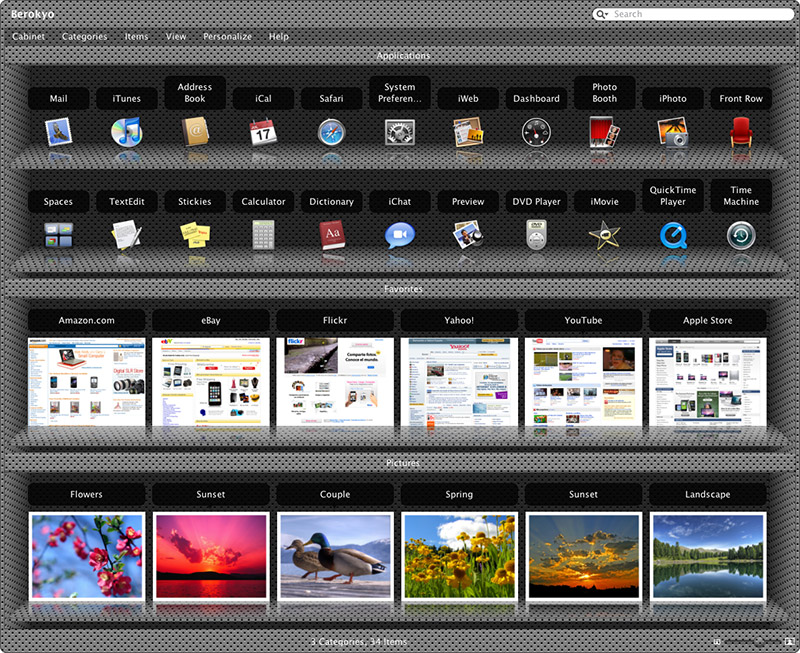
Task: Click the iCal calendar icon
Action: click(263, 132)
